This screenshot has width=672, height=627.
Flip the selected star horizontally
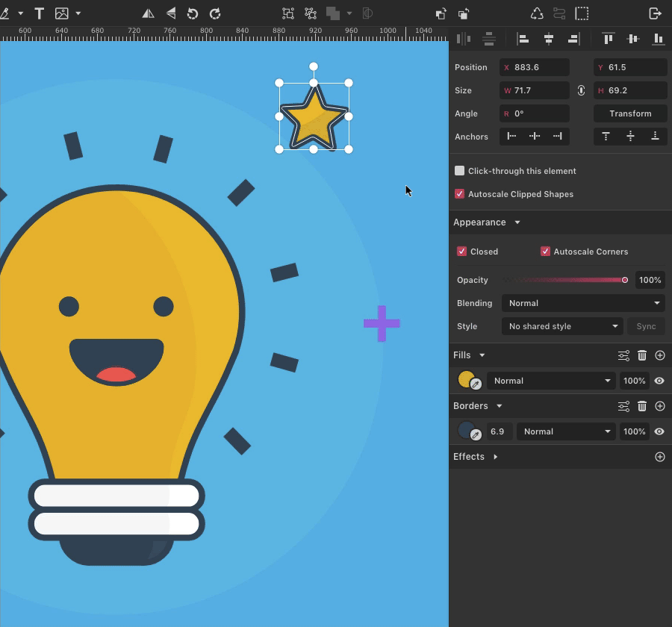[146, 13]
